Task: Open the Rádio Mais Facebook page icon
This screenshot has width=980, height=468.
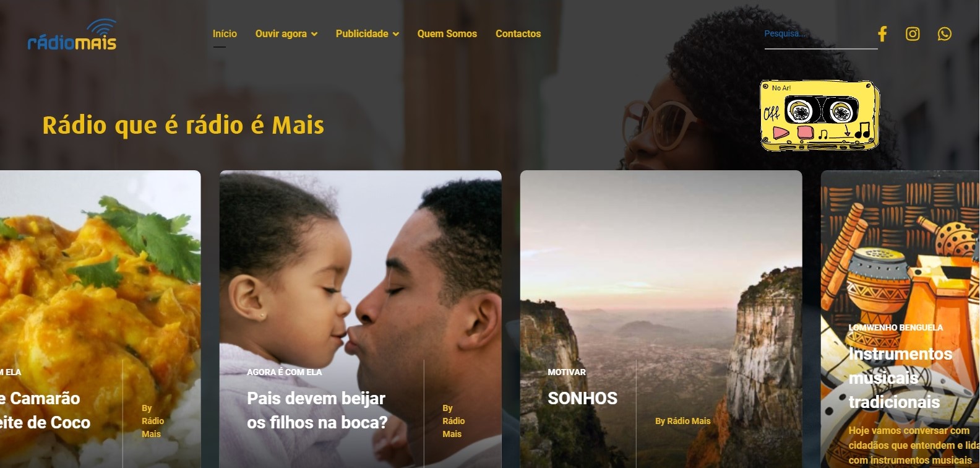Action: (882, 33)
